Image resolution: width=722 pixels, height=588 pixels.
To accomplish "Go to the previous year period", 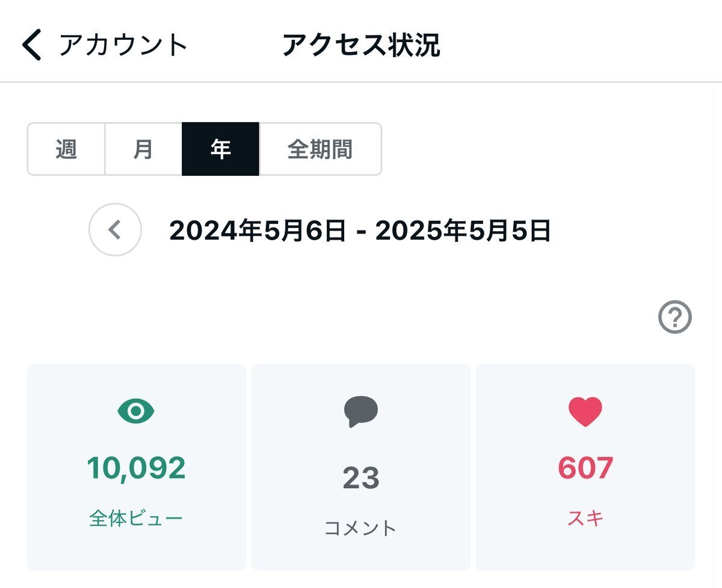I will click(115, 230).
